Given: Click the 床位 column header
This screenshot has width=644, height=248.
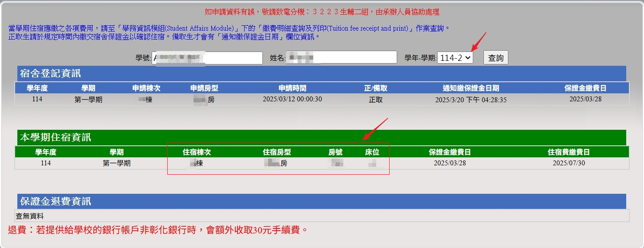Looking at the screenshot, I should (372, 152).
